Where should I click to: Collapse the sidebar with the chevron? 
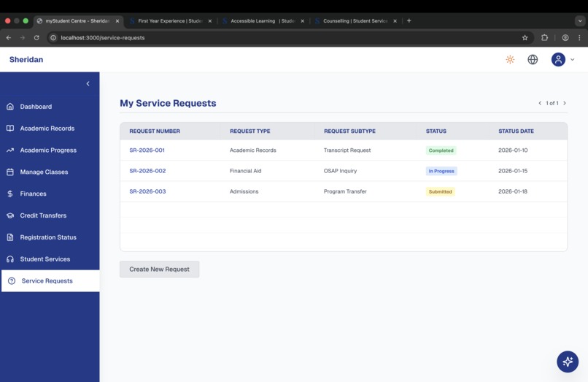pyautogui.click(x=88, y=84)
